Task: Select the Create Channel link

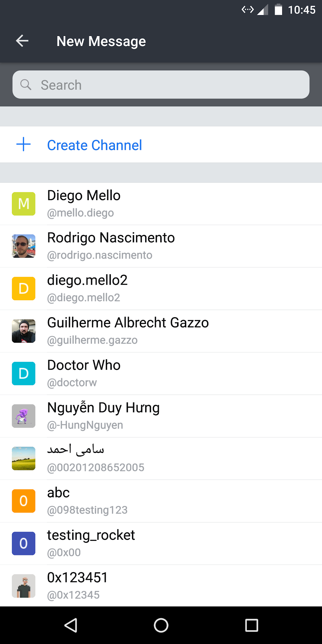Action: click(94, 145)
